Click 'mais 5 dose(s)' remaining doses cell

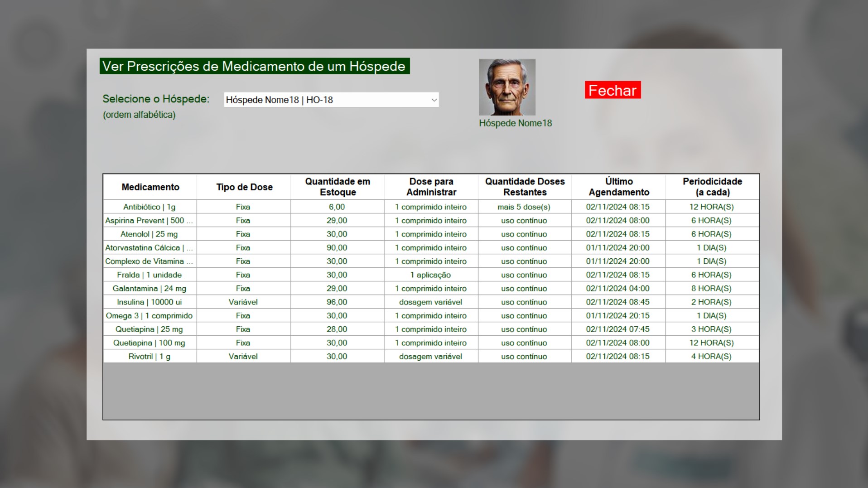point(524,207)
